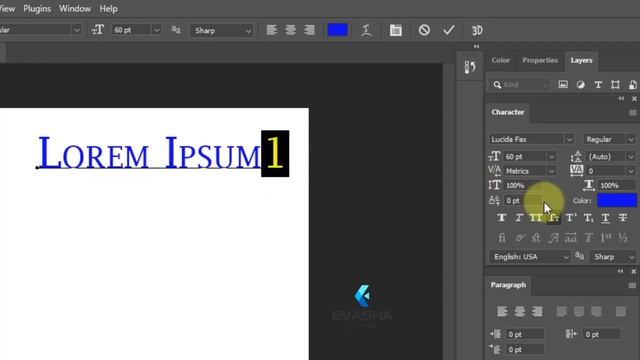Viewport: 640px width, 360px height.
Task: Click center text in Paragraph panel
Action: pyautogui.click(x=520, y=312)
